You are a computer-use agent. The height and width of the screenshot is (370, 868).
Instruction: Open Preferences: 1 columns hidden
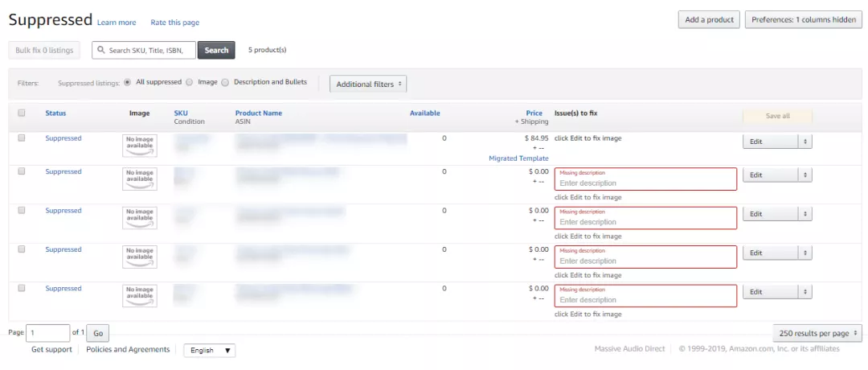[804, 19]
